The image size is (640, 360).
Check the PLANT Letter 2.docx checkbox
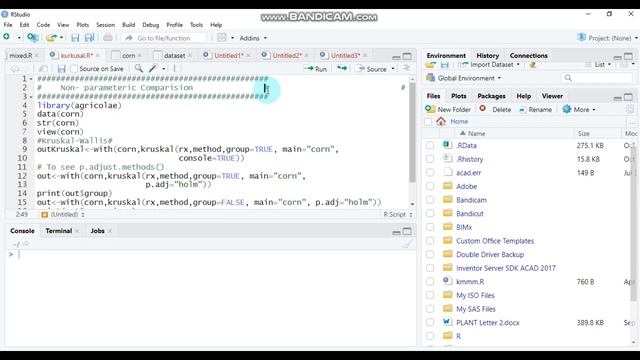click(430, 322)
